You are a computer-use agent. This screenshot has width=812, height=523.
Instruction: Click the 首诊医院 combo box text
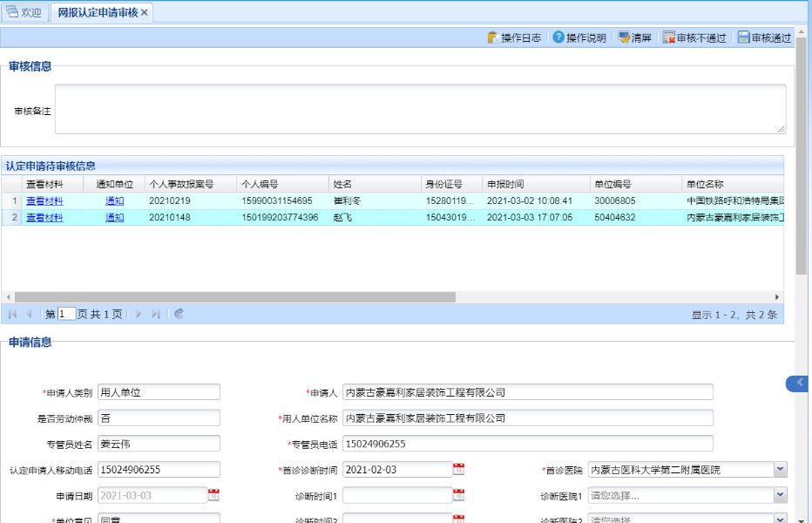(681, 470)
